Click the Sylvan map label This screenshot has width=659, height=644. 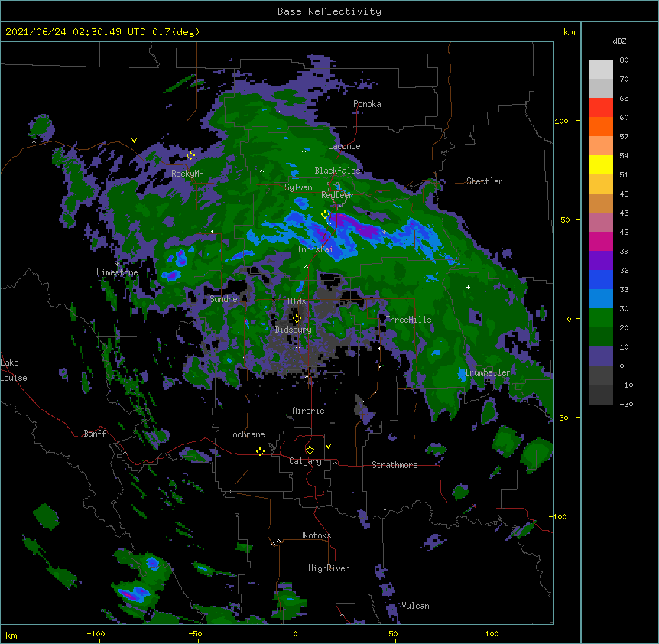click(298, 187)
